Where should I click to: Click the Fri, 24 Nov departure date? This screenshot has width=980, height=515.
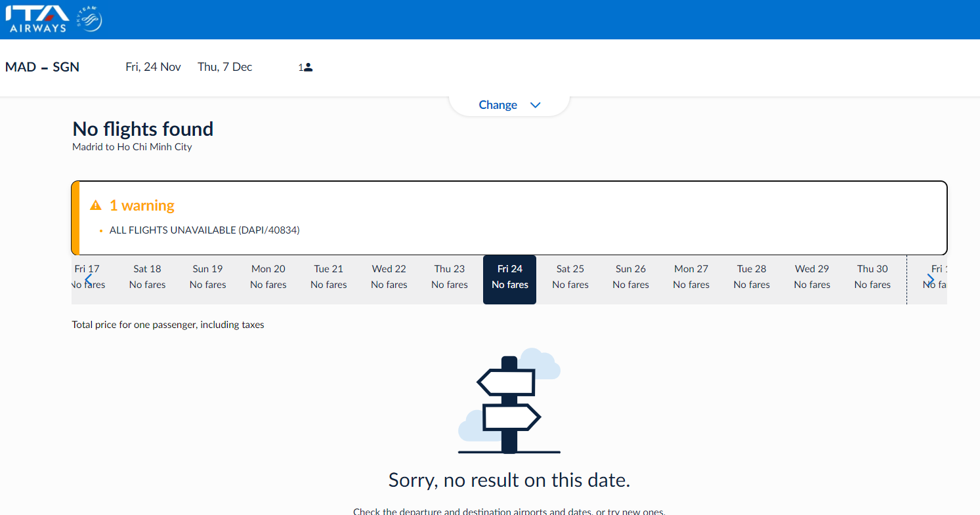point(153,67)
